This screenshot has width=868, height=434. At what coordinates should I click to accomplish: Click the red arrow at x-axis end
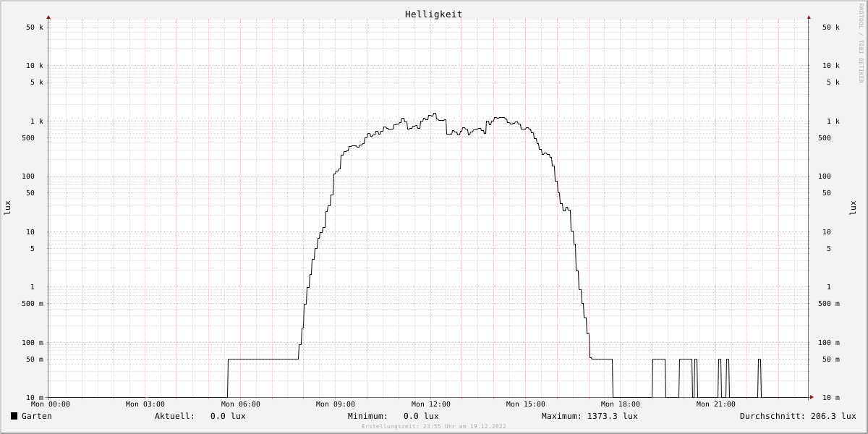[812, 397]
